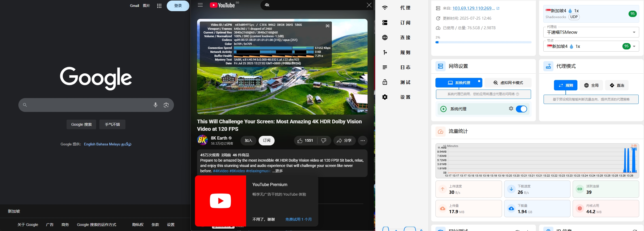Select 直连 proxy mode

[x=617, y=85]
